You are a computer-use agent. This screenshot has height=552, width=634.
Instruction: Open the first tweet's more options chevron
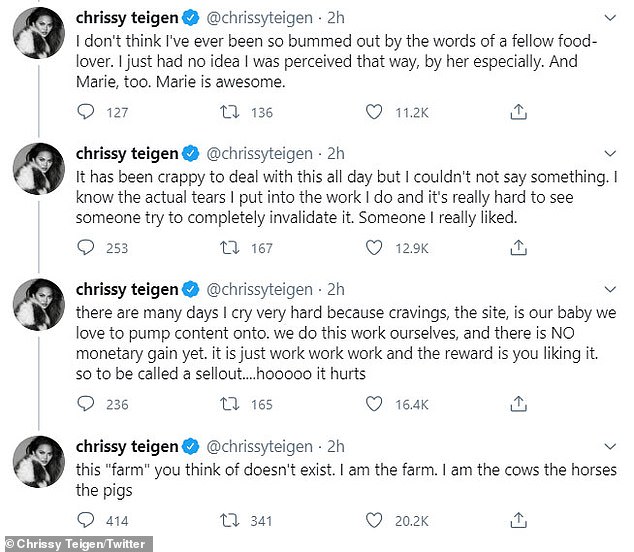[x=609, y=19]
